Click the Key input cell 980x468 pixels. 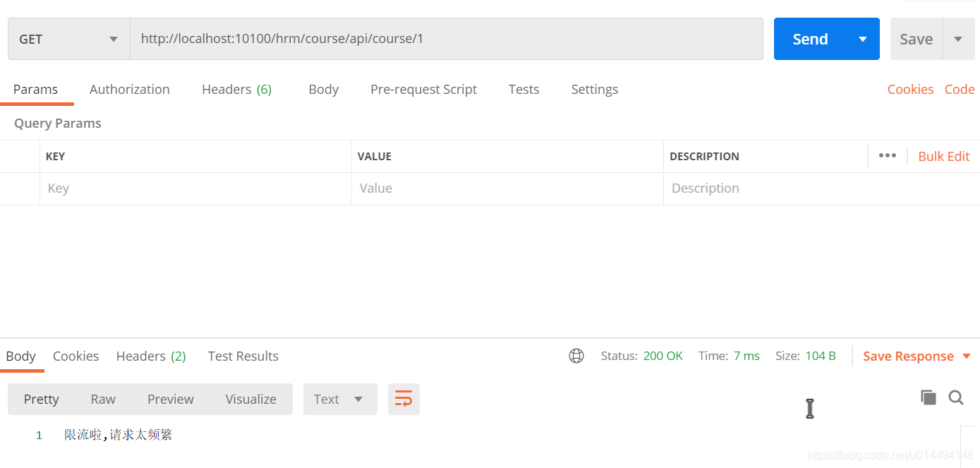coord(195,188)
